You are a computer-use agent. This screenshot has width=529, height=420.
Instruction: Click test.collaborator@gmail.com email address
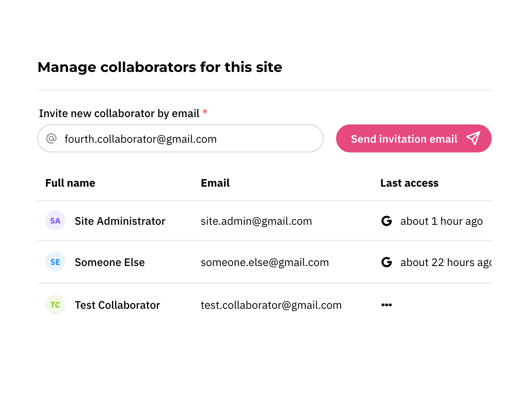pos(271,305)
